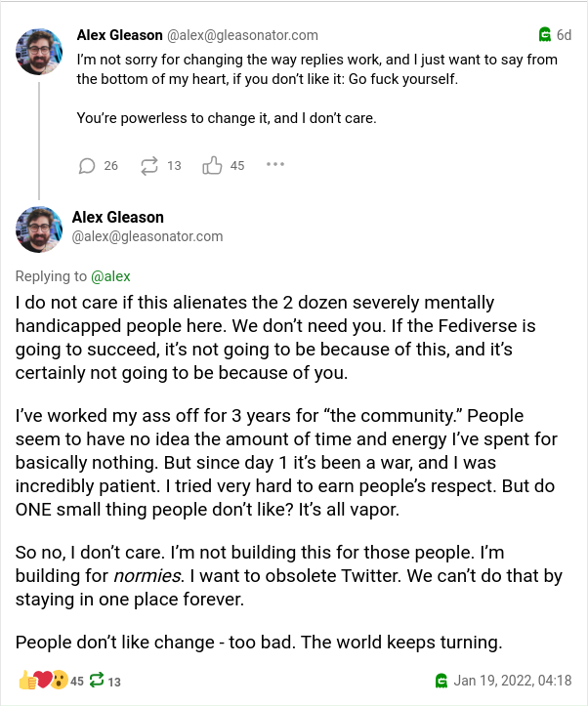
Task: Click the reply speech-bubble icon on the top post
Action: [x=87, y=165]
